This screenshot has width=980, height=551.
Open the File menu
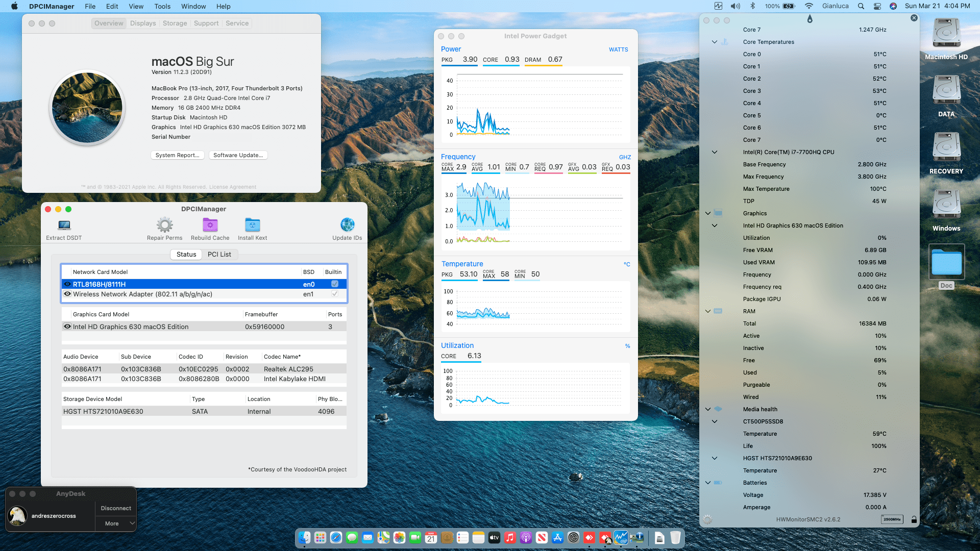(x=90, y=6)
